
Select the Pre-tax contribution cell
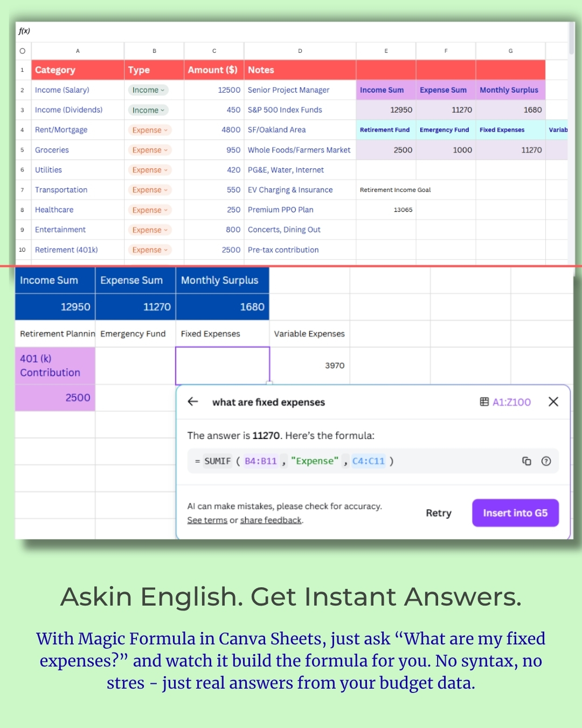pos(300,250)
